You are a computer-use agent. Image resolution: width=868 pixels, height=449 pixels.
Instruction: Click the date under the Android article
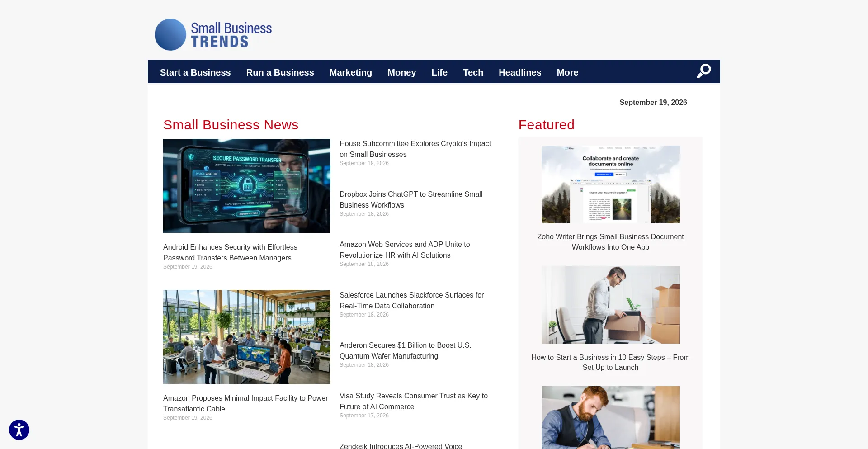coord(188,267)
